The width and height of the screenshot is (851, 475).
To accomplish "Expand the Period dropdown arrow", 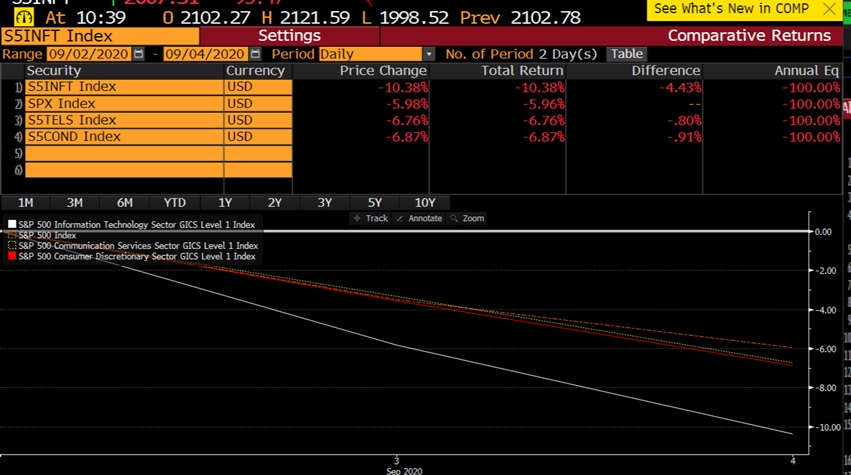I will coord(429,54).
